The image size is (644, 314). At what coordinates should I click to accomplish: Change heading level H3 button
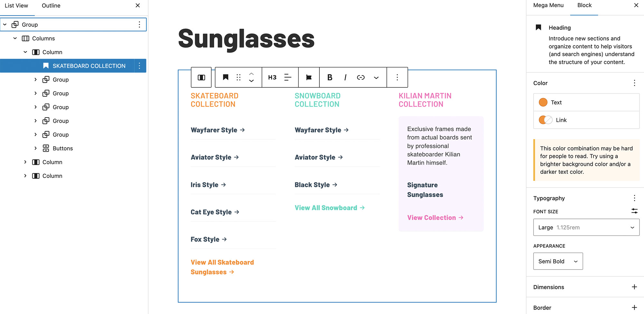[x=272, y=77]
